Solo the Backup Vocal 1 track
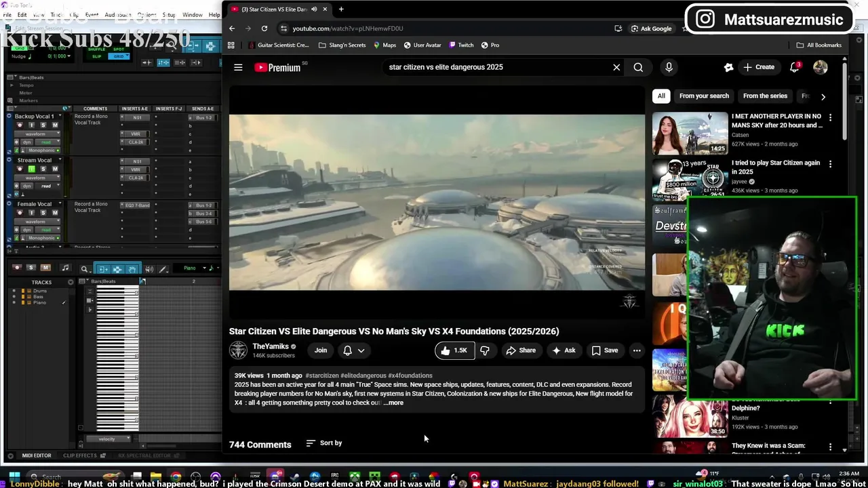 43,125
